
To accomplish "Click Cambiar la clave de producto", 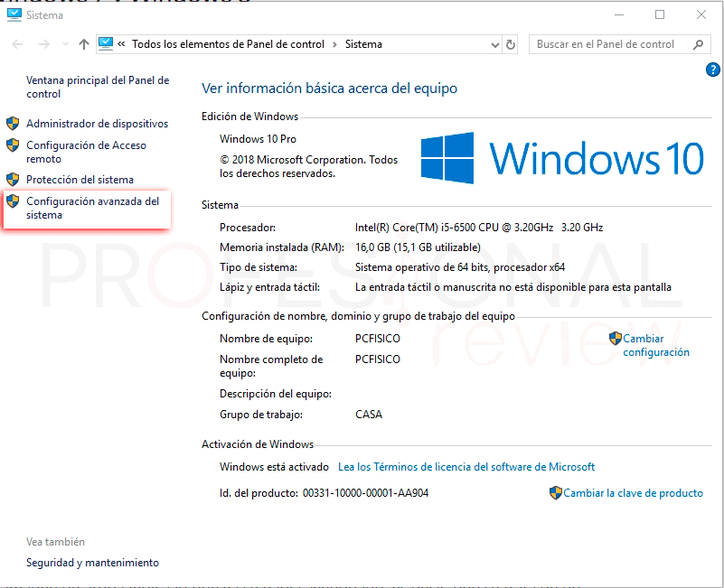I will tap(633, 493).
